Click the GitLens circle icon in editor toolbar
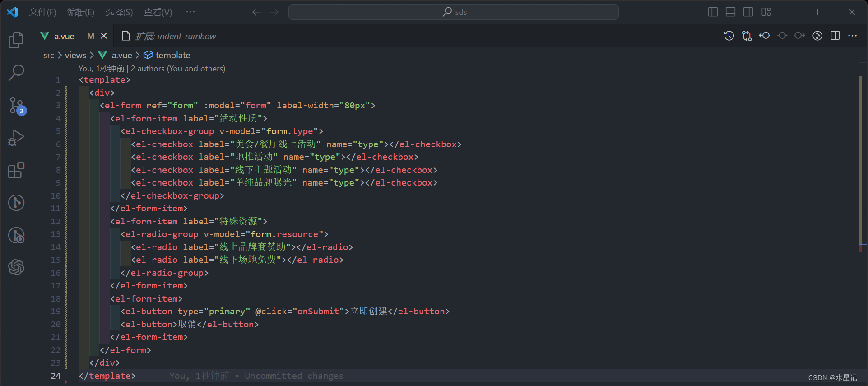868x386 pixels. pyautogui.click(x=817, y=36)
